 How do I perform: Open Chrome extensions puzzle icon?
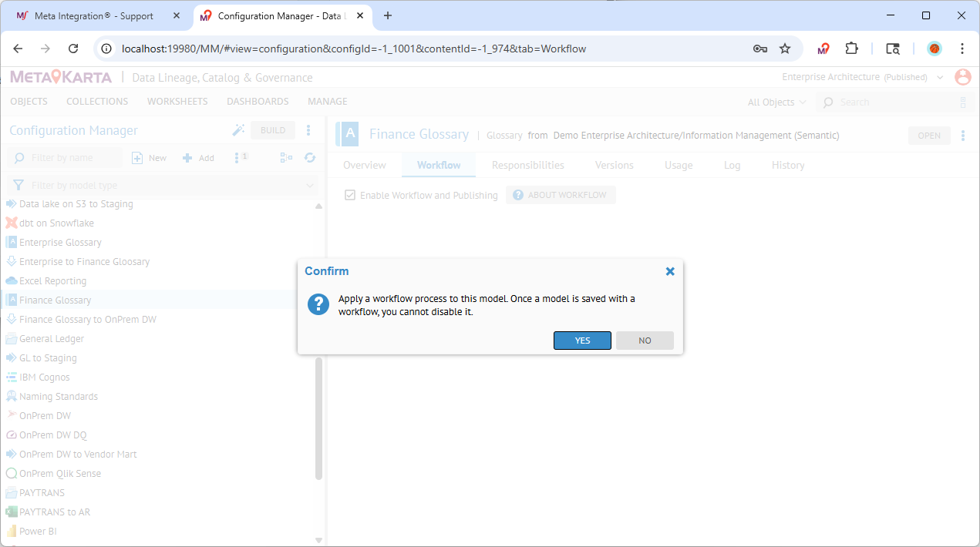tap(851, 49)
